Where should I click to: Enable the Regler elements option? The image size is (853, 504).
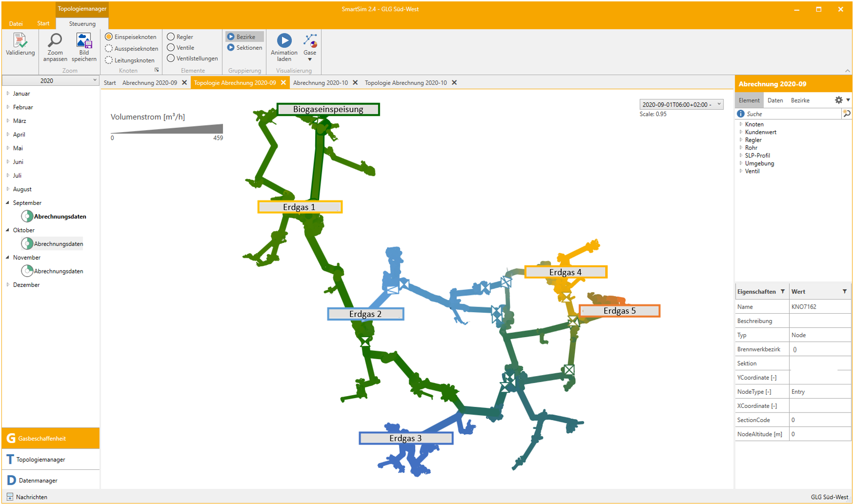[x=171, y=37]
